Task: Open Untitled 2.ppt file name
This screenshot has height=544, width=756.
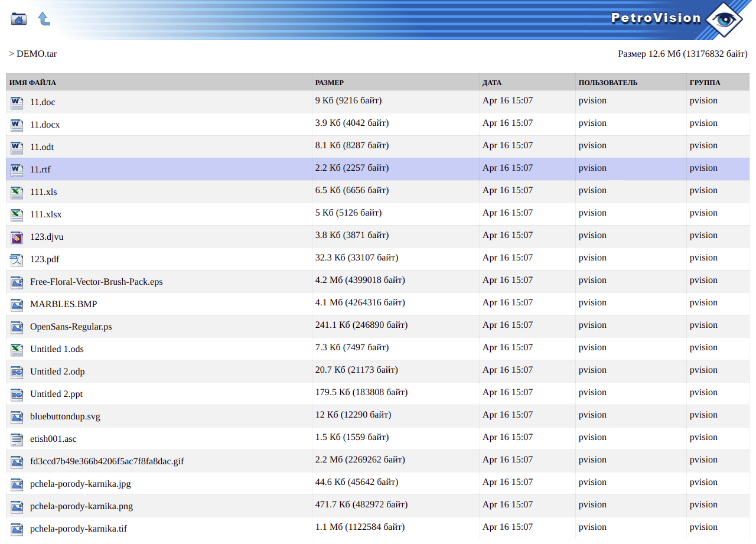Action: pos(56,394)
